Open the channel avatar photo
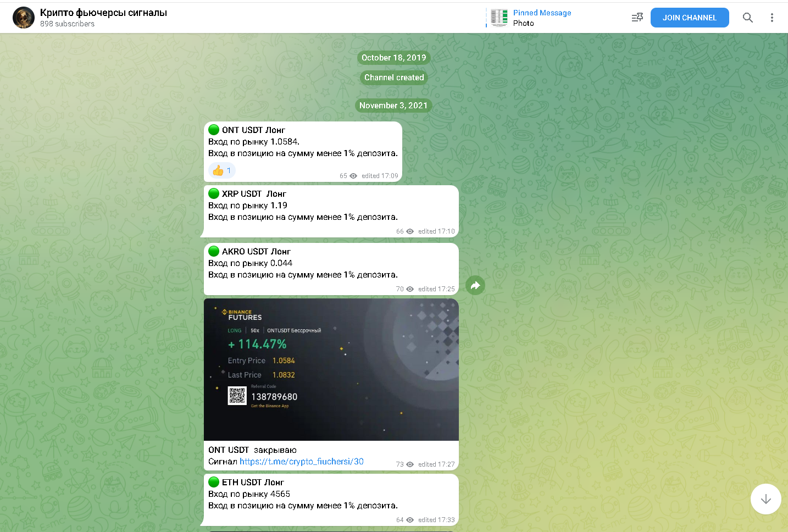 point(24,18)
